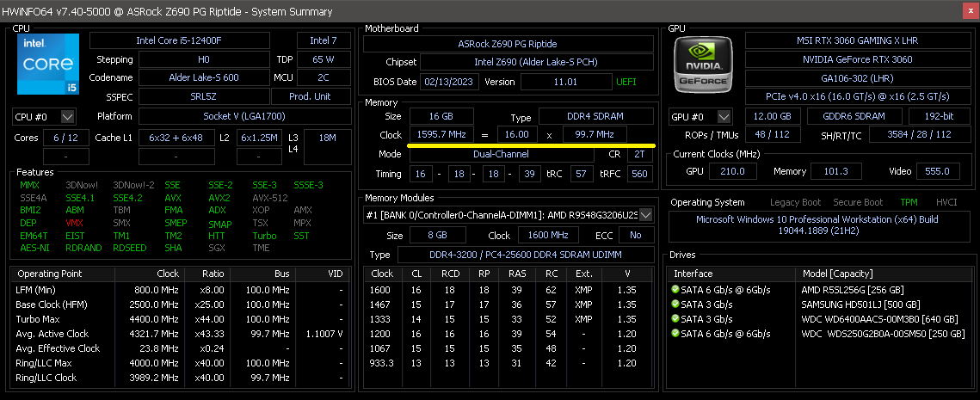Click the Ring/LLC Clock row
Viewport: 980px width, 400px height.
[x=179, y=378]
